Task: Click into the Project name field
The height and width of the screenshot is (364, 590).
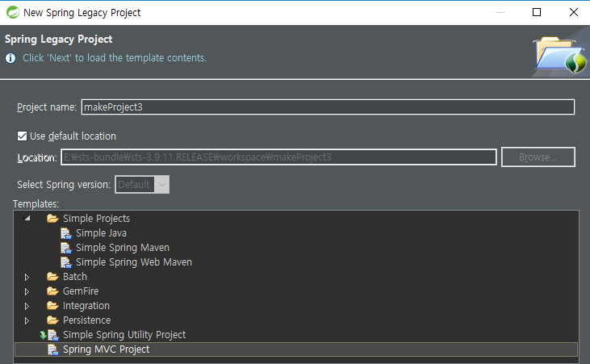Action: coord(328,107)
